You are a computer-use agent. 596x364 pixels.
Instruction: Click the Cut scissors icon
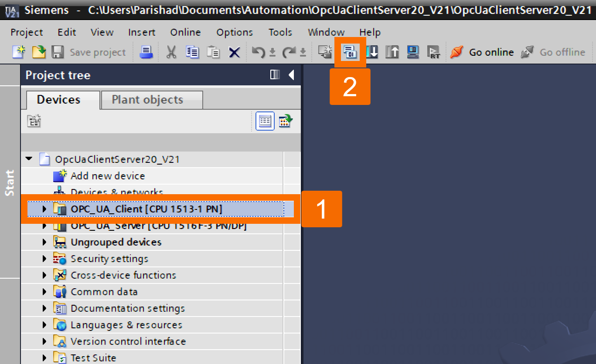[171, 52]
